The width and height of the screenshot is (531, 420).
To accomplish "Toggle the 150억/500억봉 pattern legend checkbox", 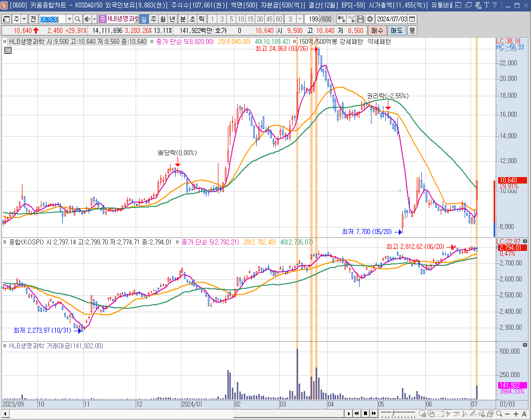I will pos(294,42).
